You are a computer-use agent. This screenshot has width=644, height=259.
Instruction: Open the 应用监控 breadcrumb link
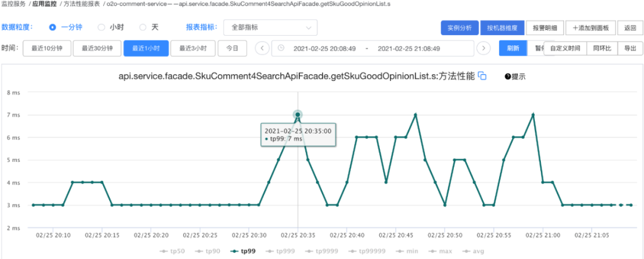pos(45,5)
